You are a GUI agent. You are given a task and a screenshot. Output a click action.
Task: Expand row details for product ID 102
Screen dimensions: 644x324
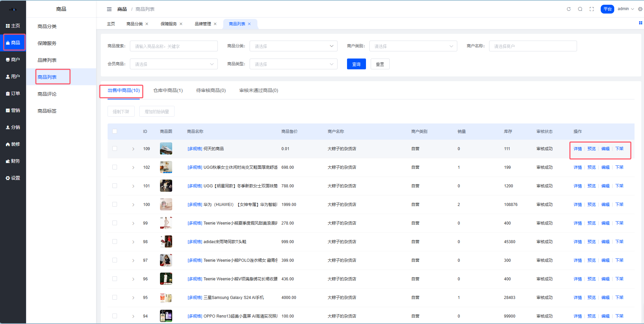(133, 167)
